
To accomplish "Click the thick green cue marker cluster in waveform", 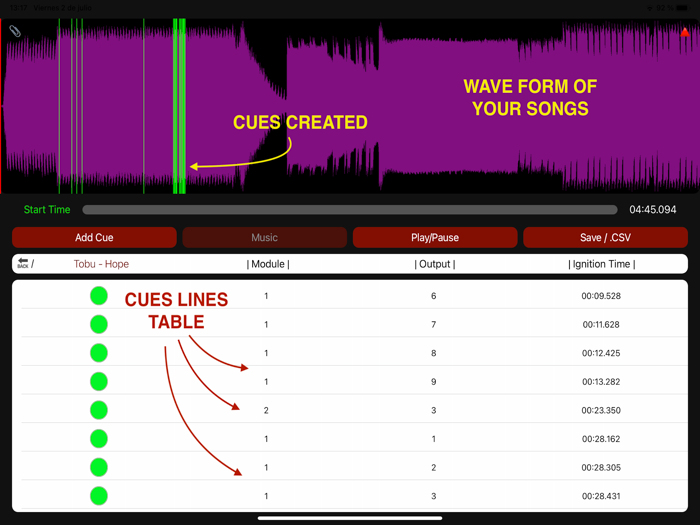I will (x=179, y=106).
